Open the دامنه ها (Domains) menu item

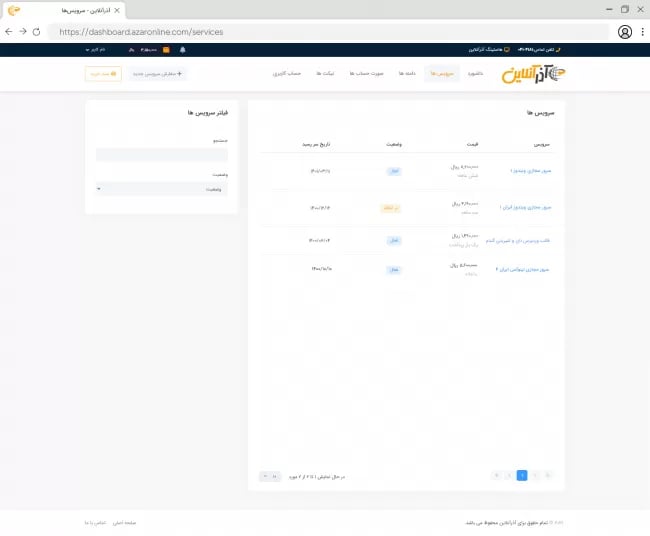pos(407,73)
